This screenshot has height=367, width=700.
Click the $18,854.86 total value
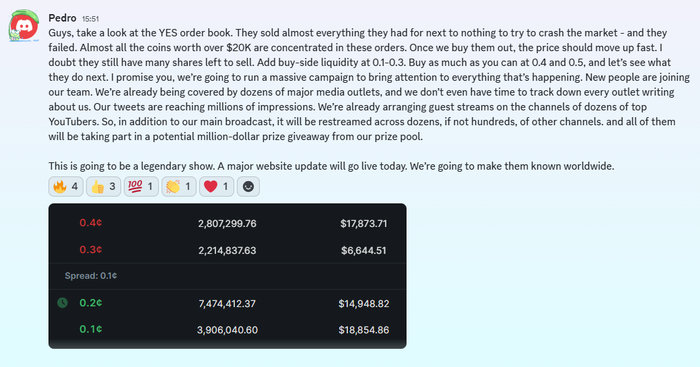[363, 330]
